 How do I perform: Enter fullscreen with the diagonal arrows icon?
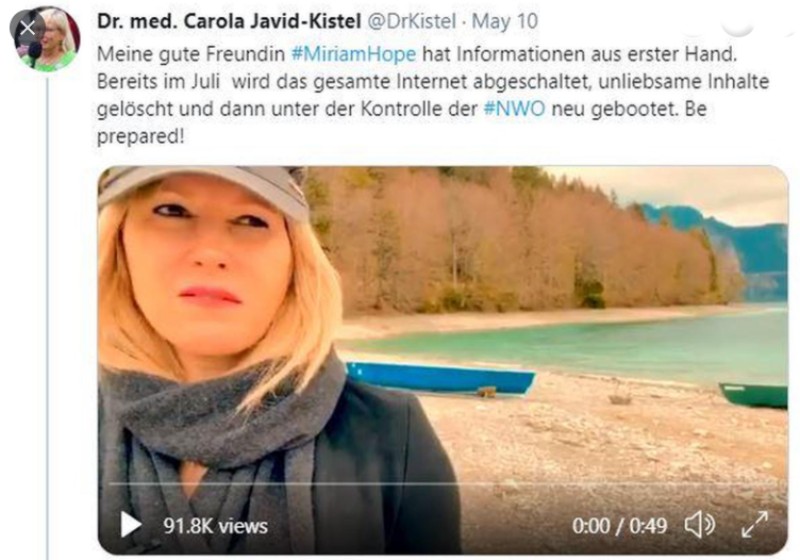click(x=755, y=524)
